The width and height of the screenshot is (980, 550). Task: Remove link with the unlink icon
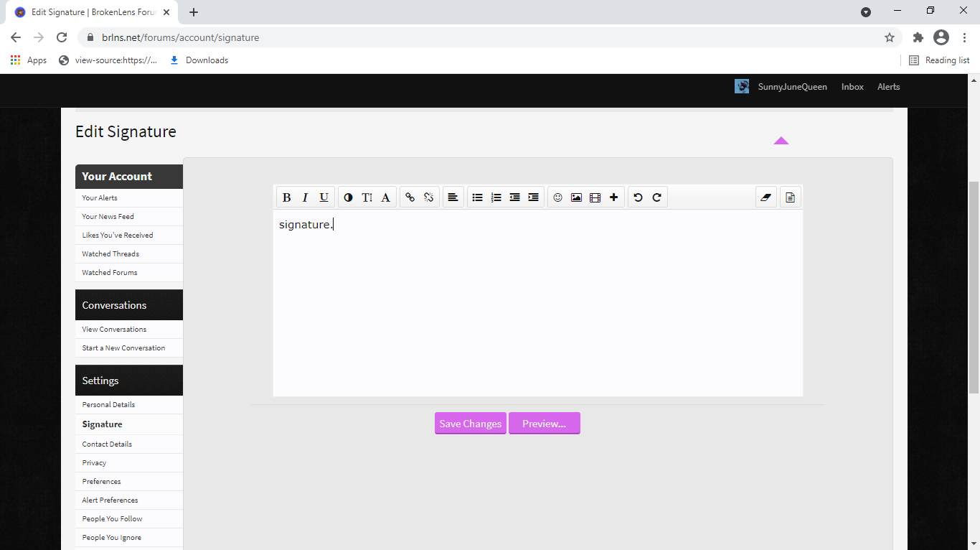428,197
